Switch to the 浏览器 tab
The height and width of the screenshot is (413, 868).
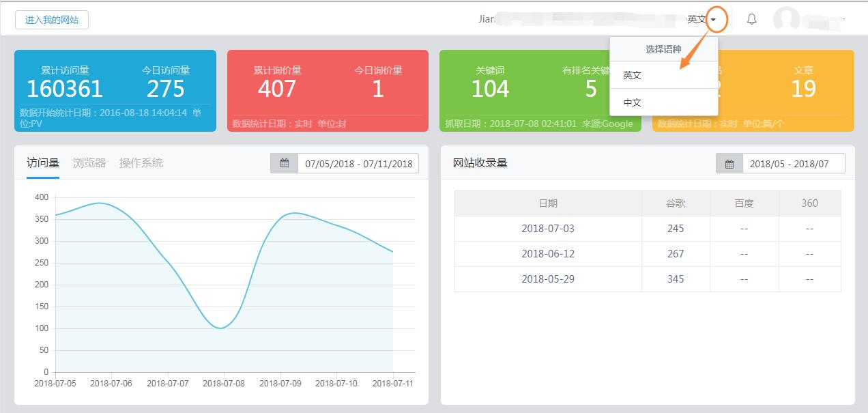tap(89, 163)
